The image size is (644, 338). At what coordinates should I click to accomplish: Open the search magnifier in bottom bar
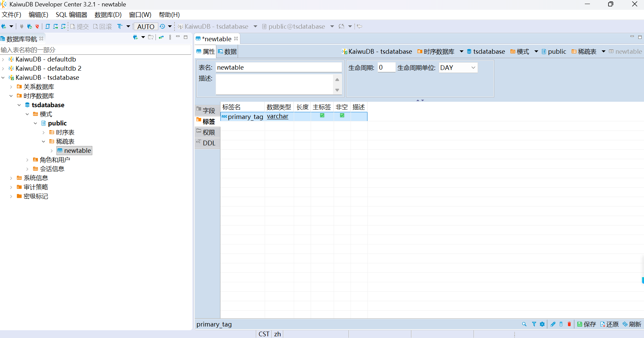[x=524, y=324]
